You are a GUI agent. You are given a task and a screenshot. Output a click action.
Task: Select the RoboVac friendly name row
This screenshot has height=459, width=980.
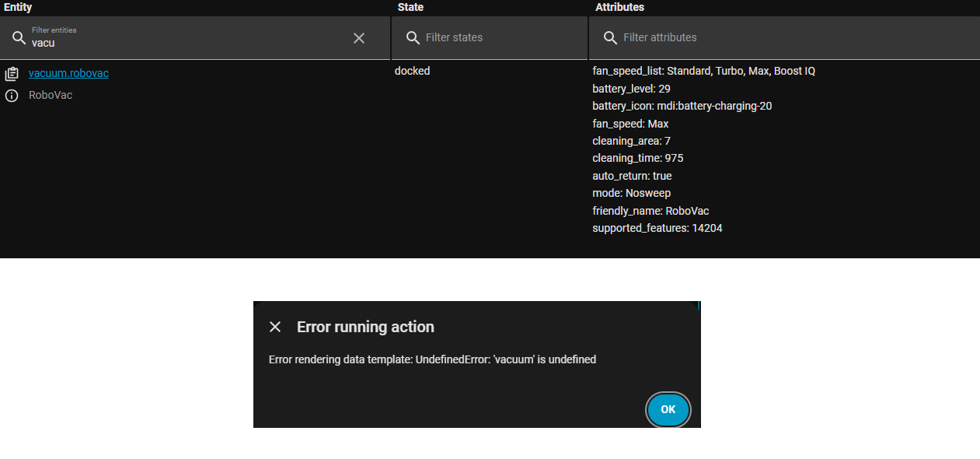click(51, 95)
